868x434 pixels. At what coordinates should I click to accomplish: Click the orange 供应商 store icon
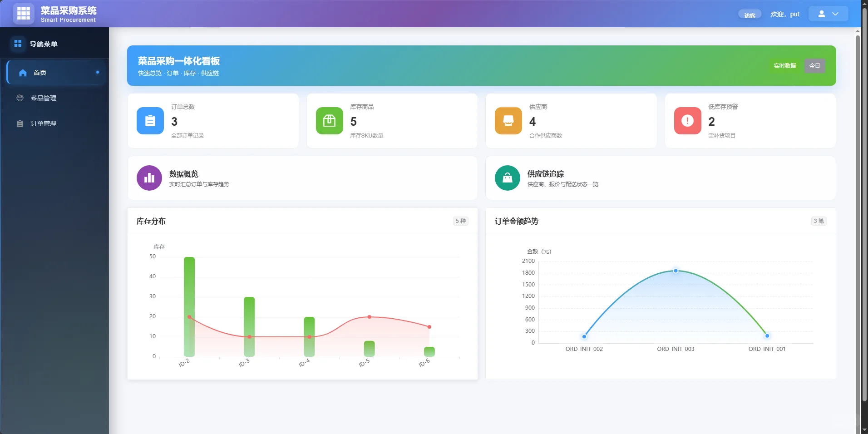pyautogui.click(x=508, y=121)
